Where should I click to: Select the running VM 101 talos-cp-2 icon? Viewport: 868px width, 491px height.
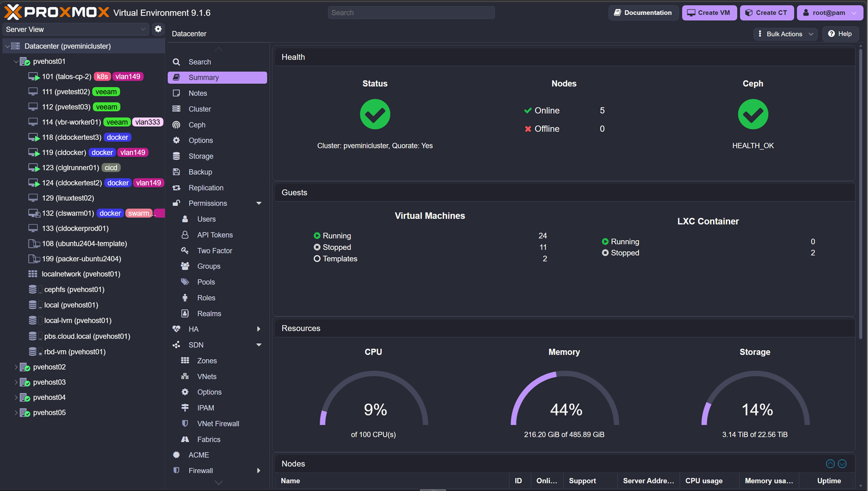[x=34, y=76]
